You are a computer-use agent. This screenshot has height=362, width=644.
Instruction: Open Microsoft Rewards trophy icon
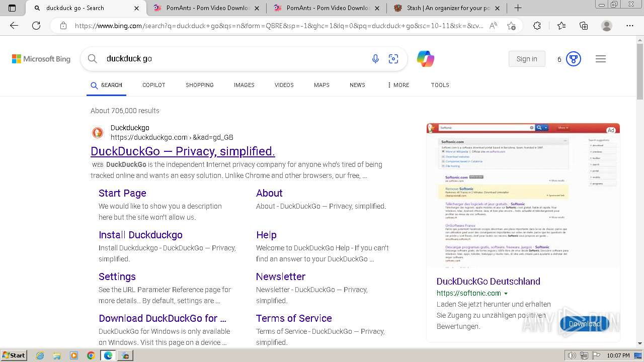[574, 59]
